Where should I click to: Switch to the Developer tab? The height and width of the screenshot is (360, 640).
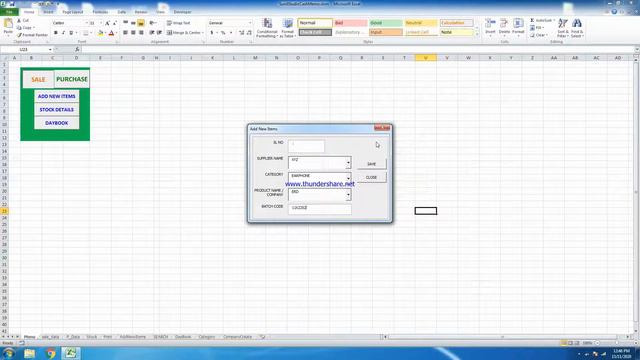tap(182, 12)
